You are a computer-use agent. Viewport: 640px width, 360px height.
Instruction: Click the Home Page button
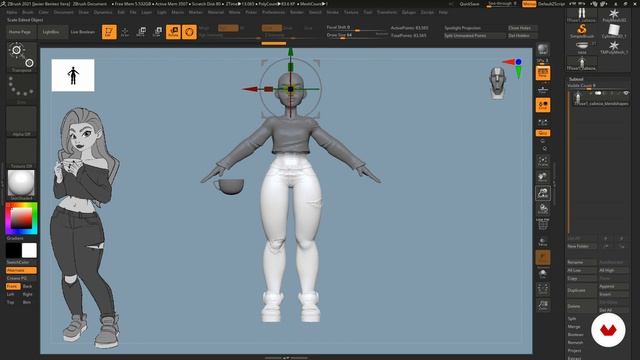click(20, 32)
